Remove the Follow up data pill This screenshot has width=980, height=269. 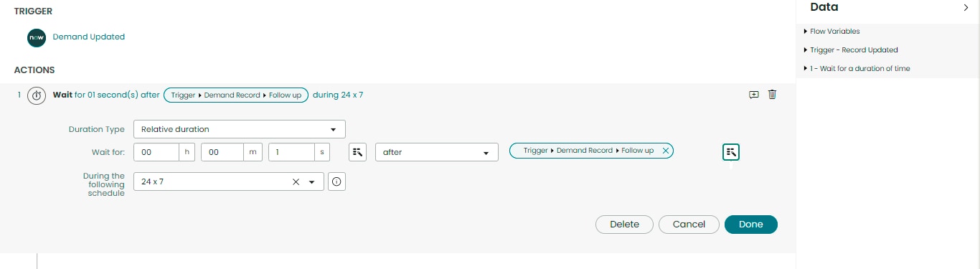tap(665, 151)
